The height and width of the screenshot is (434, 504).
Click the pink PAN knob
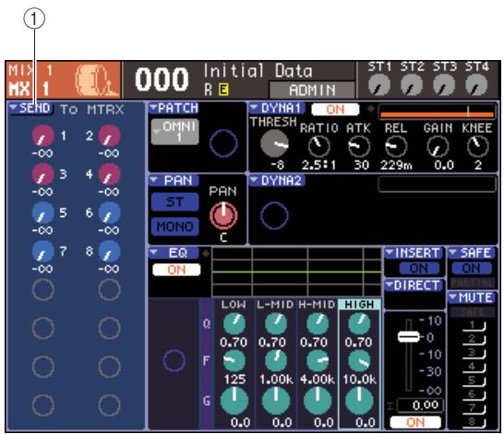(x=223, y=215)
